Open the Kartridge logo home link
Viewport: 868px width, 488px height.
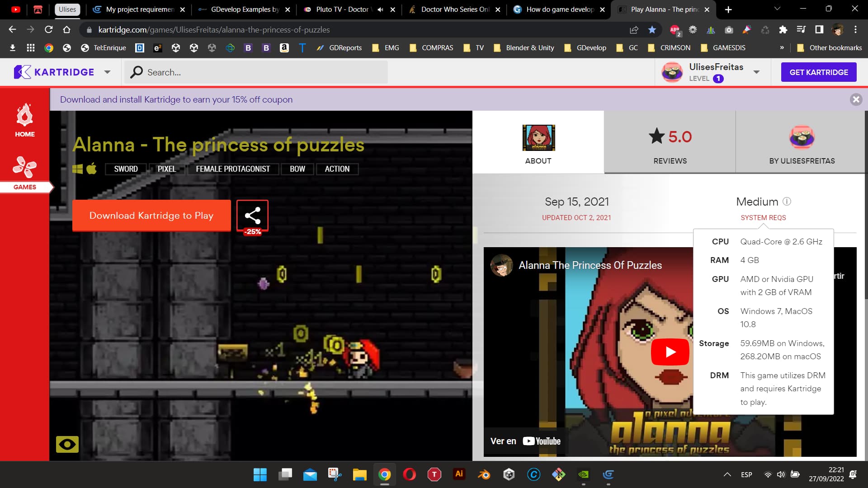(54, 72)
